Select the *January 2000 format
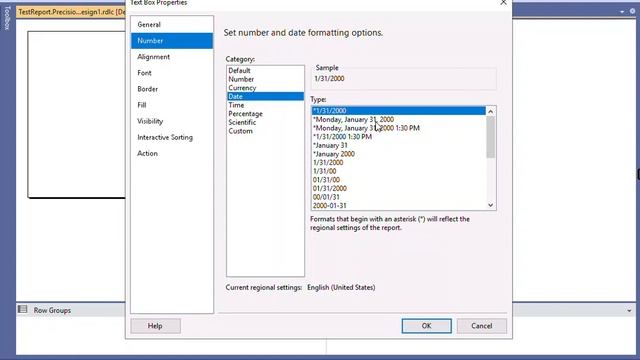This screenshot has height=360, width=640. click(398, 154)
